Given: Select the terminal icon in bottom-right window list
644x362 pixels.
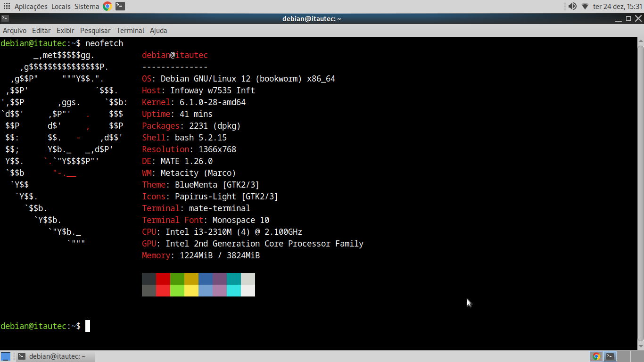Looking at the screenshot, I should (x=610, y=356).
